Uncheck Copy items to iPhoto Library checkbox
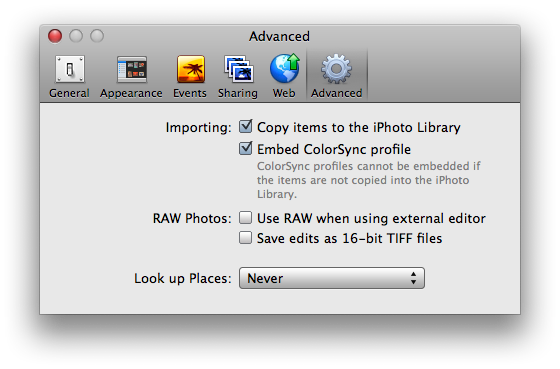 click(245, 126)
